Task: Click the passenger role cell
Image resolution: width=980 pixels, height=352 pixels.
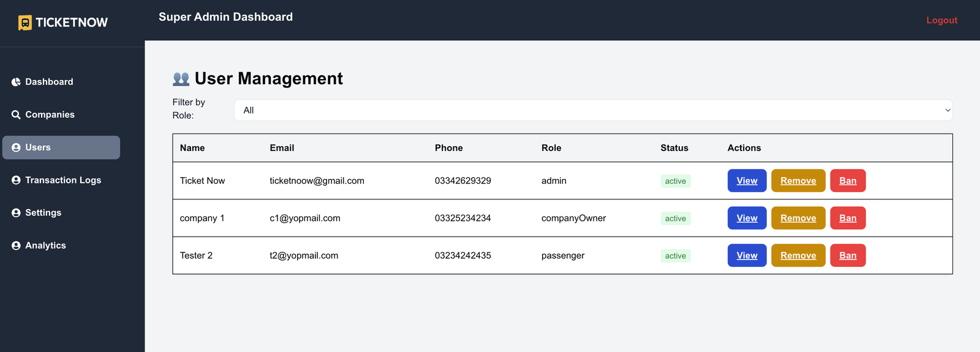Action: [x=563, y=256]
